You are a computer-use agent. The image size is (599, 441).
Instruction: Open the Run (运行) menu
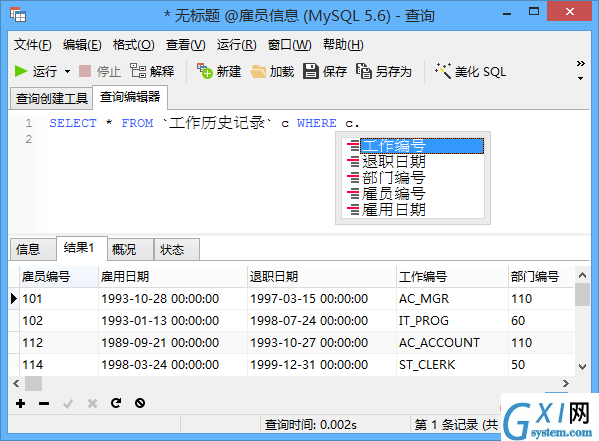pos(237,45)
